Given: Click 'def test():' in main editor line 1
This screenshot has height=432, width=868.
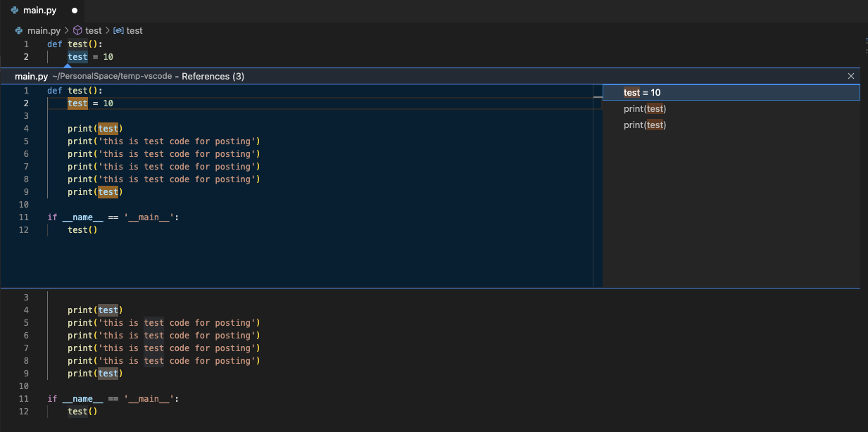Looking at the screenshot, I should [x=75, y=44].
